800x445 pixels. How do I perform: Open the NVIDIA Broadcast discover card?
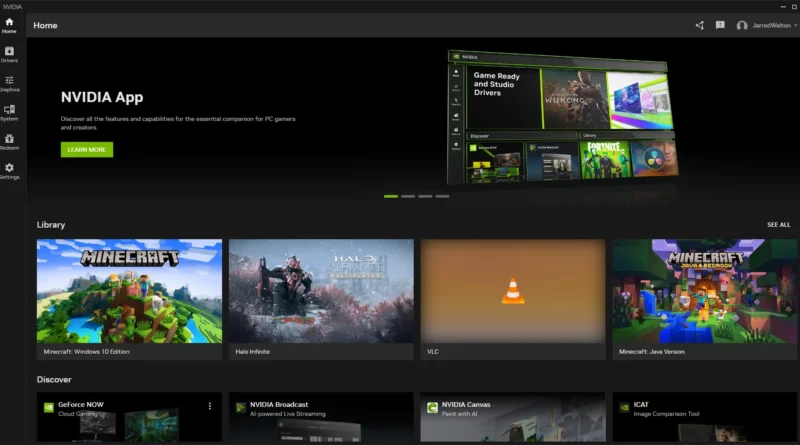coord(321,417)
